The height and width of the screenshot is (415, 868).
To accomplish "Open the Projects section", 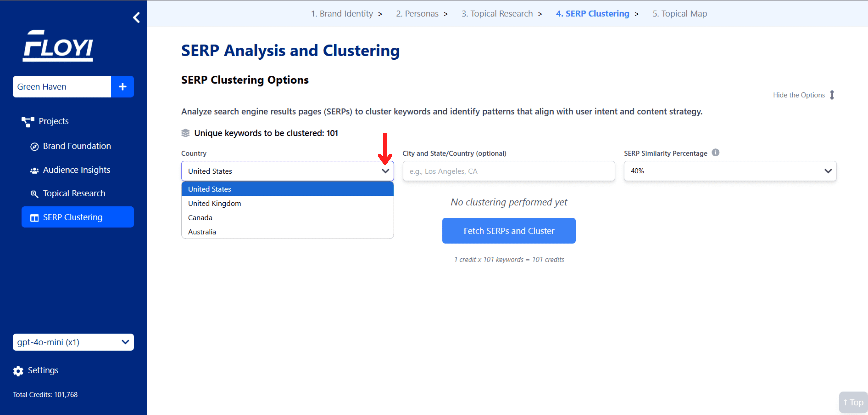I will (x=54, y=121).
